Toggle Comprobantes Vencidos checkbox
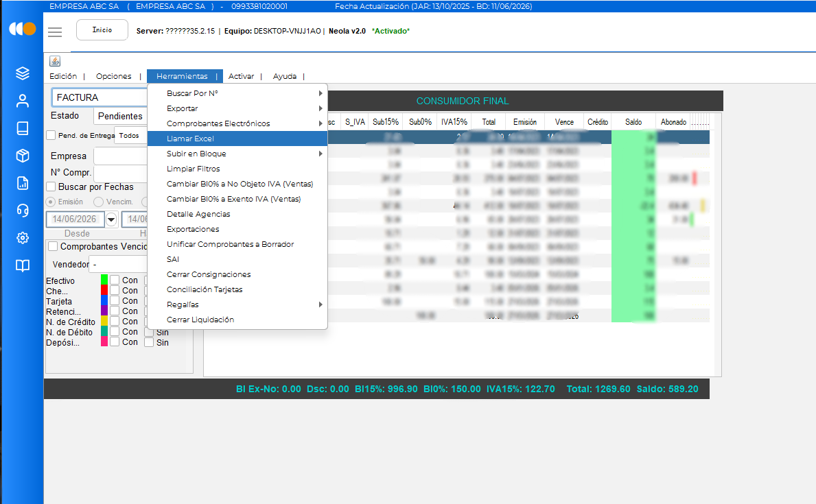 [x=53, y=246]
